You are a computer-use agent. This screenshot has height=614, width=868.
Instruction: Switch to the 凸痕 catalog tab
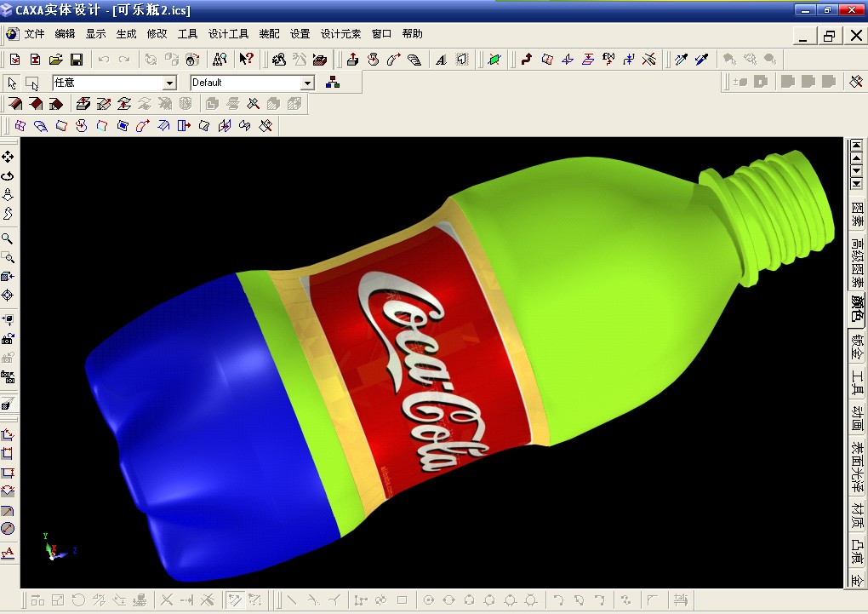coord(857,551)
